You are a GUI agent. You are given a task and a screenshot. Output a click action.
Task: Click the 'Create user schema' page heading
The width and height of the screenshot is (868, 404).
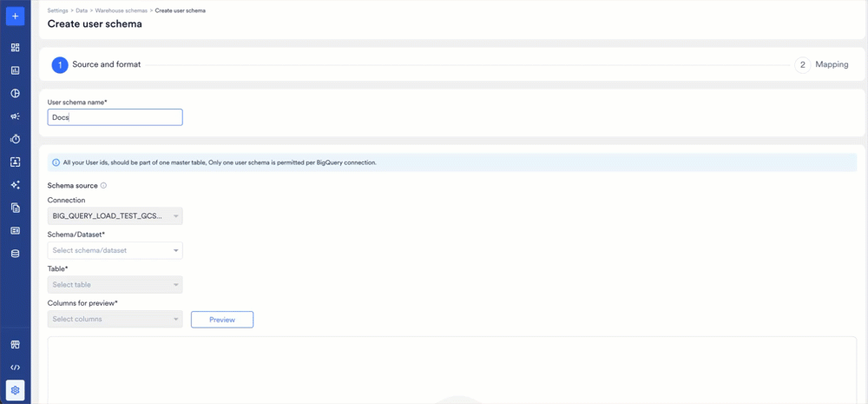click(95, 23)
